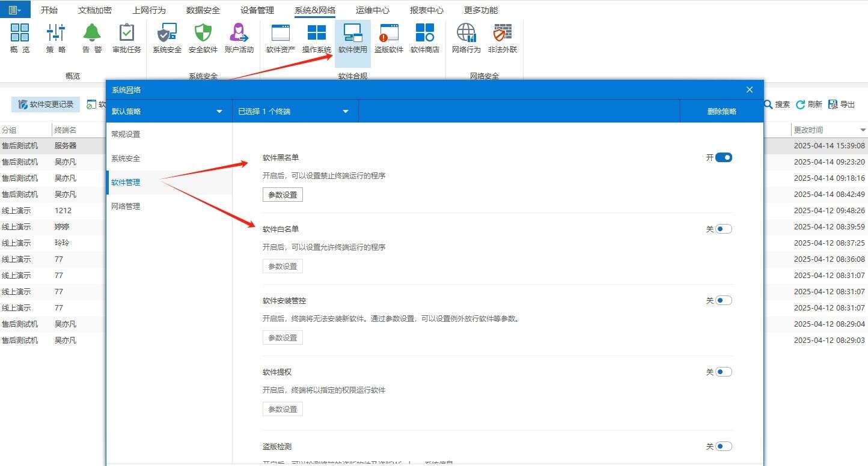Select the 非法外联 (Illegal Connection) icon
This screenshot has height=466, width=868.
click(x=503, y=37)
